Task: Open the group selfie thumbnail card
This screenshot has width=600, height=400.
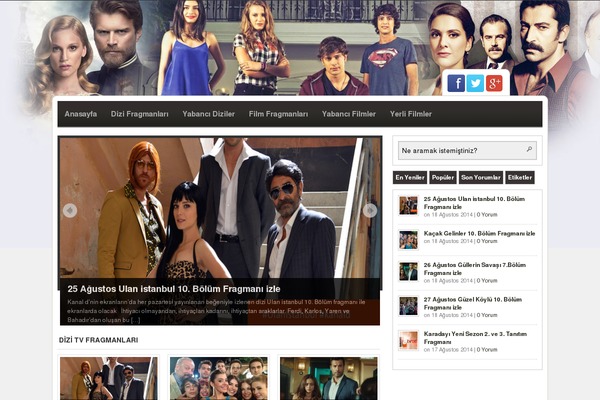Action: (x=218, y=379)
